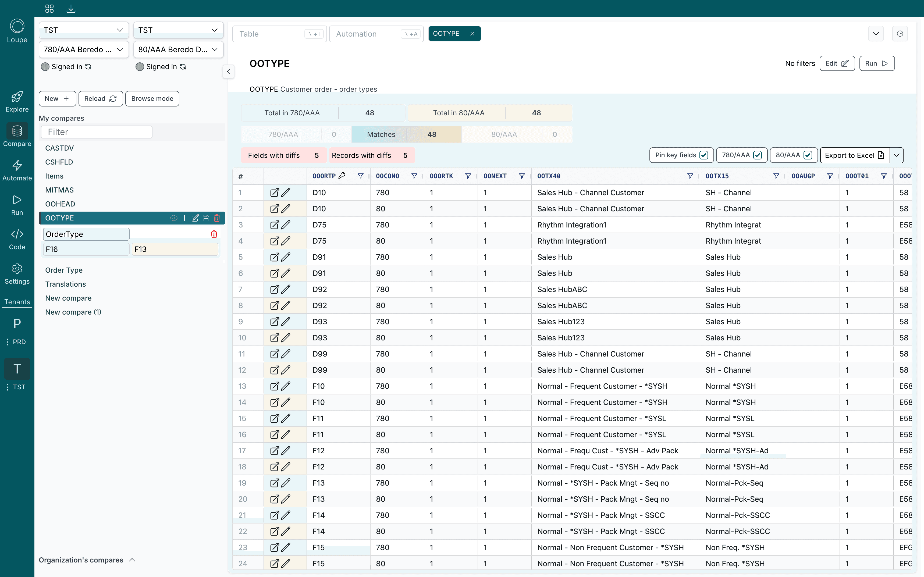Close the OOTYPE tab
The width and height of the screenshot is (924, 577).
click(472, 34)
